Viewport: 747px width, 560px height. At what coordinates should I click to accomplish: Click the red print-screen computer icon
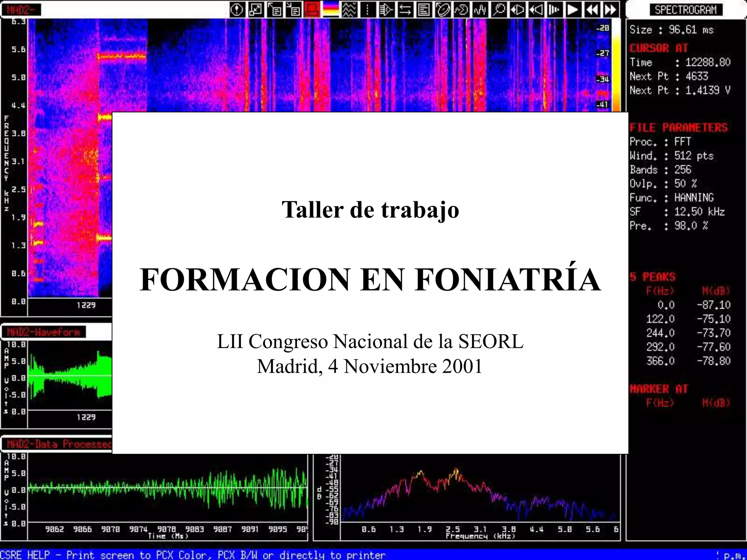(x=312, y=10)
